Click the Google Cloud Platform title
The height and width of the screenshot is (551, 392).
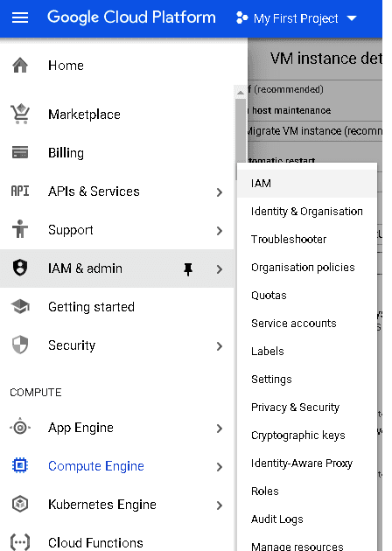tap(131, 17)
